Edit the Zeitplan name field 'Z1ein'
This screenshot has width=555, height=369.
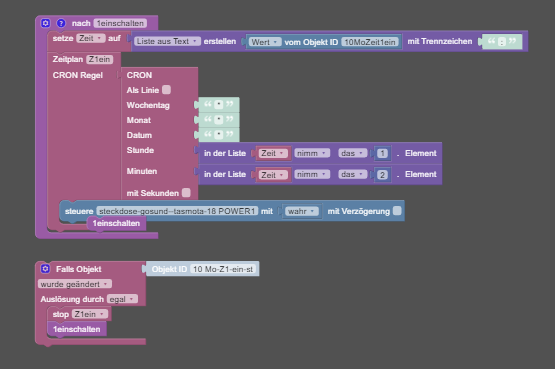[x=99, y=59]
